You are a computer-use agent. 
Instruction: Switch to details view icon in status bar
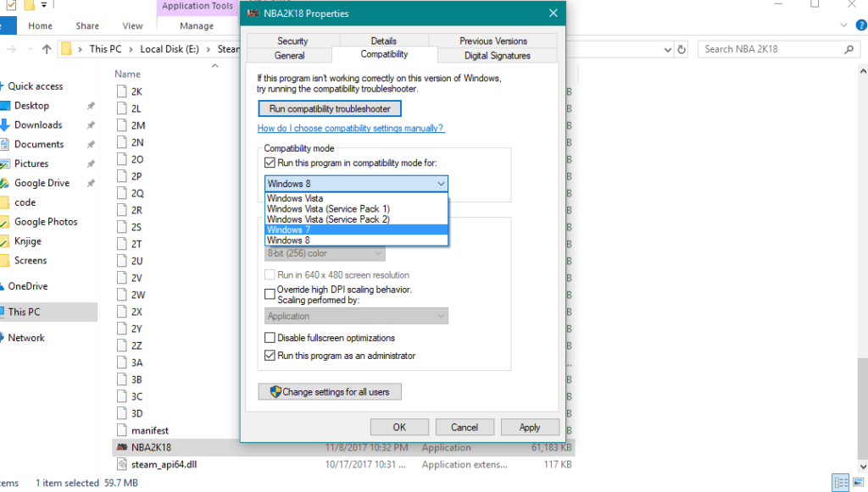click(x=840, y=483)
